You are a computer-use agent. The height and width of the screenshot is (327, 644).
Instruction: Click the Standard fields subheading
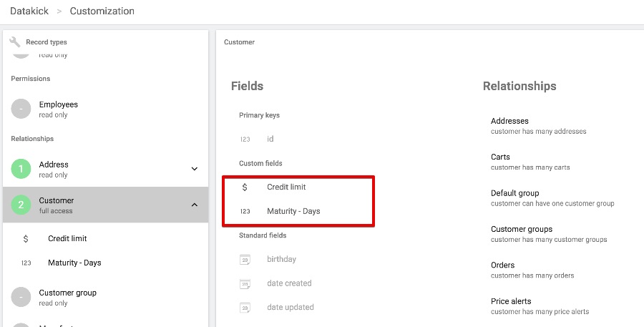tap(263, 235)
